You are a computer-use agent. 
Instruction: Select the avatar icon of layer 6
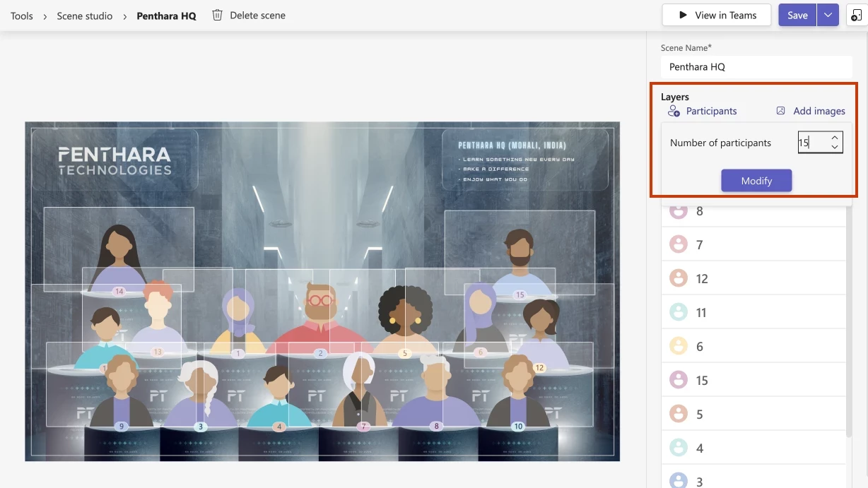point(679,346)
